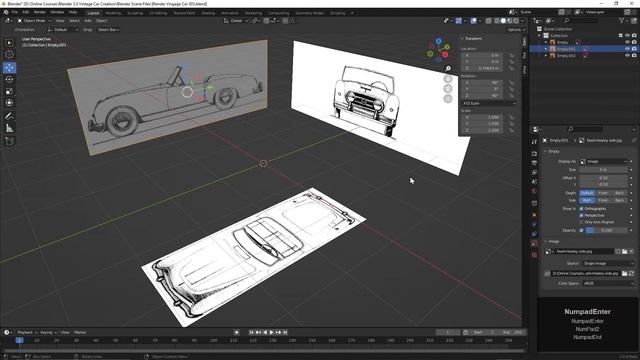Set Depth to Front

(603, 193)
